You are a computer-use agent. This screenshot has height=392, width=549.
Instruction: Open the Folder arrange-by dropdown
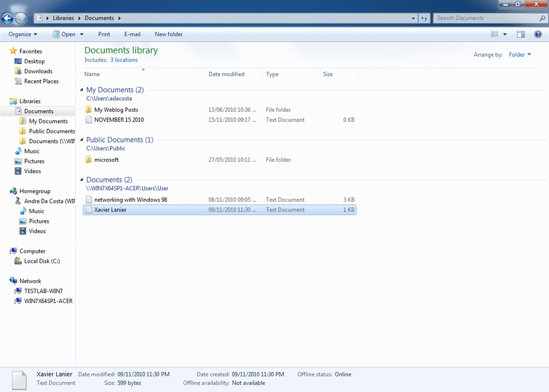tap(519, 54)
